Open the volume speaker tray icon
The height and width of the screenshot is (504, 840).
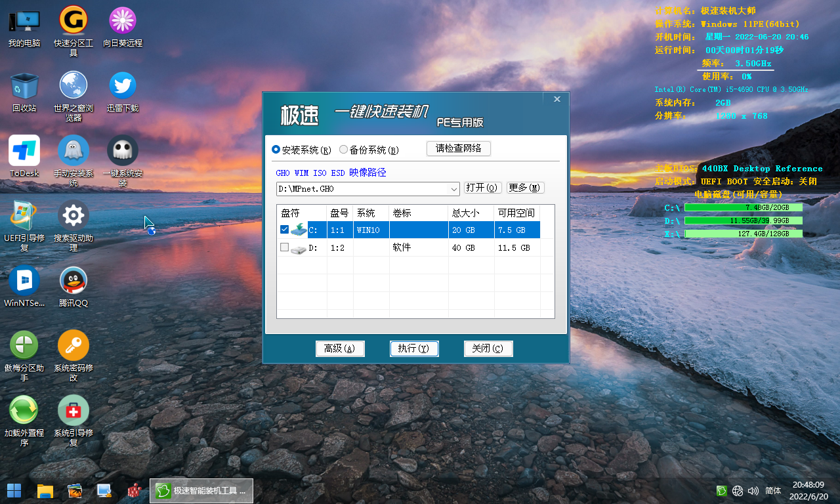pos(753,490)
